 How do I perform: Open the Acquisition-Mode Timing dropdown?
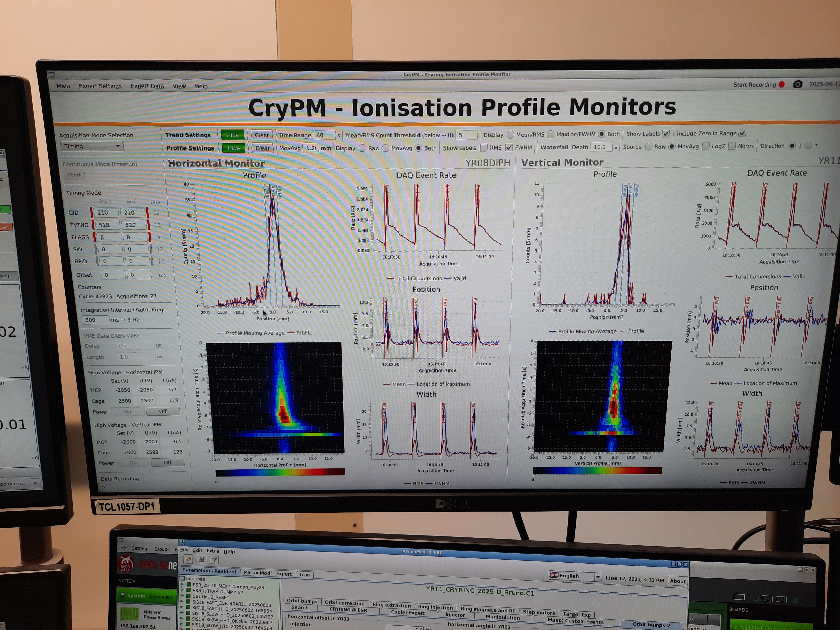click(92, 146)
